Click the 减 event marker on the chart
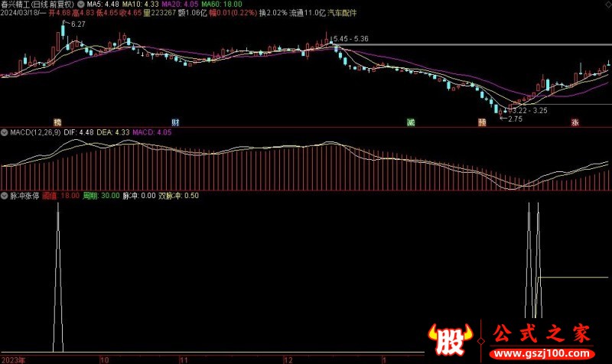 click(411, 122)
